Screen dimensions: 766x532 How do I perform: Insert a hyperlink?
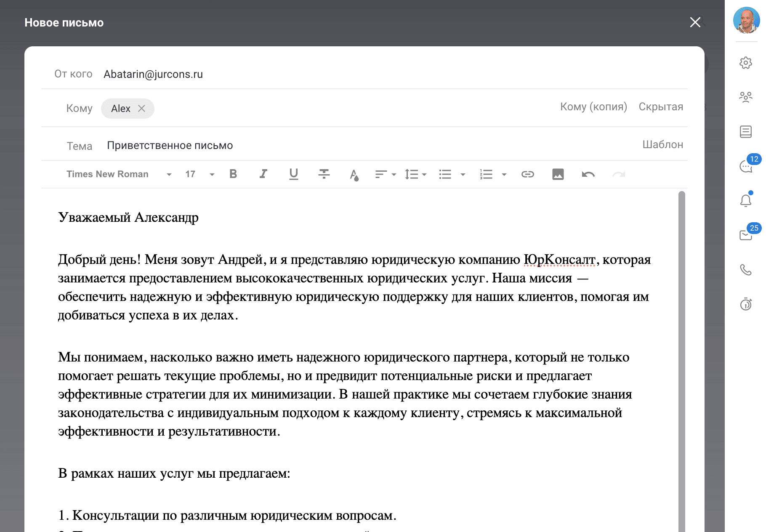pos(528,174)
